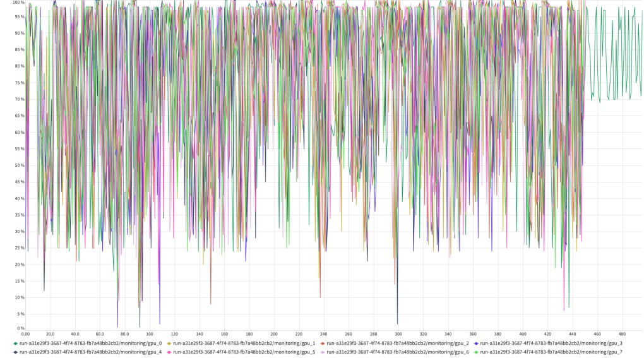Screen dimensions: 644x358
Task: Click the light green gpu_7 legend marker
Action: 477,352
